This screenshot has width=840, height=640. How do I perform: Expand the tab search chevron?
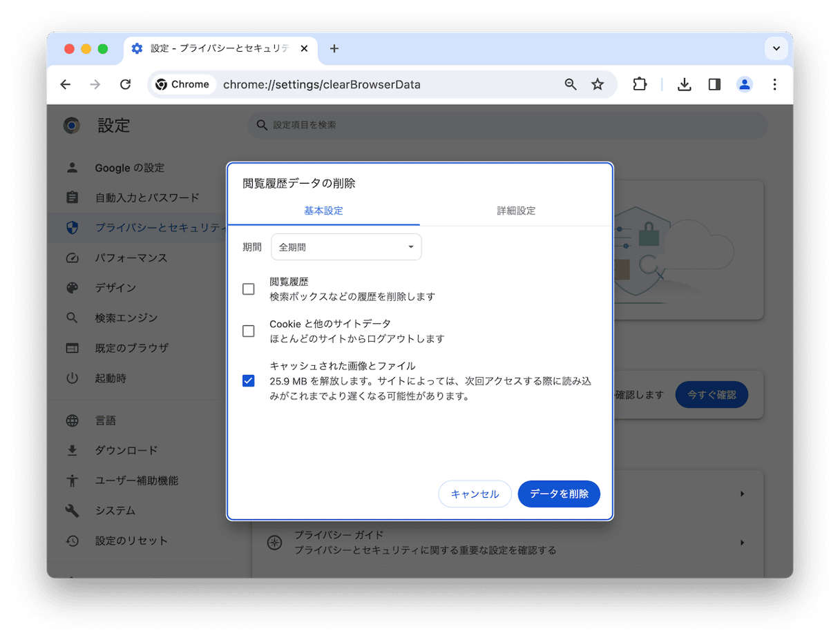pyautogui.click(x=776, y=48)
